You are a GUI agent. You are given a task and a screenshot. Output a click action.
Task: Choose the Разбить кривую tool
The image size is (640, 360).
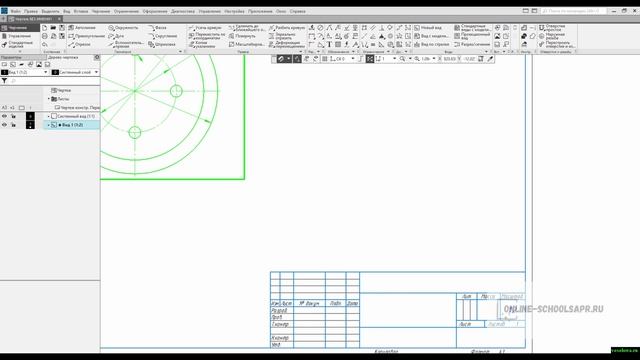287,28
